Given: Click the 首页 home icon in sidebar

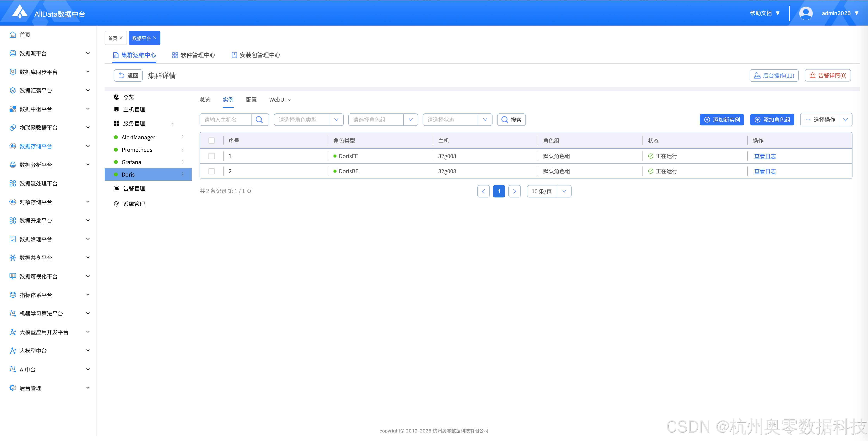Looking at the screenshot, I should click(13, 35).
